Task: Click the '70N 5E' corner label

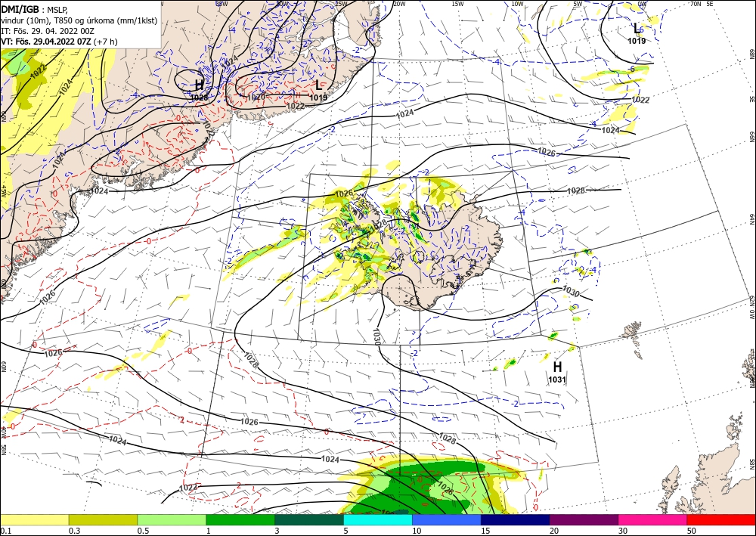Action: pos(702,4)
